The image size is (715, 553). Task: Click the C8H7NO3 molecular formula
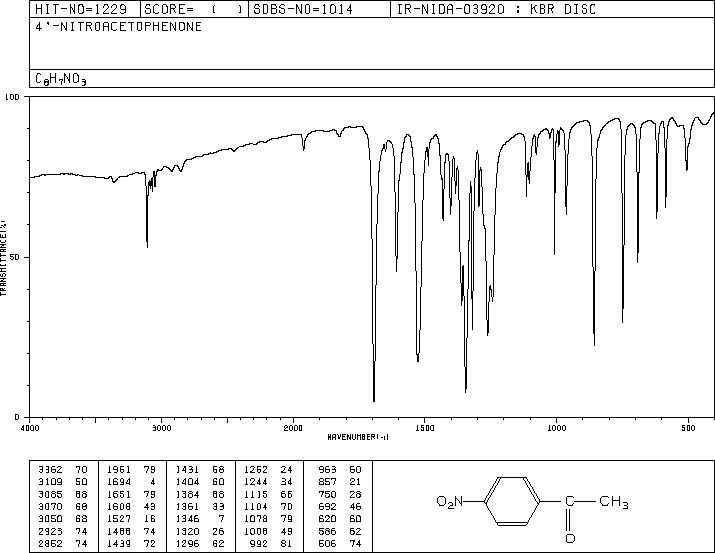pyautogui.click(x=61, y=79)
